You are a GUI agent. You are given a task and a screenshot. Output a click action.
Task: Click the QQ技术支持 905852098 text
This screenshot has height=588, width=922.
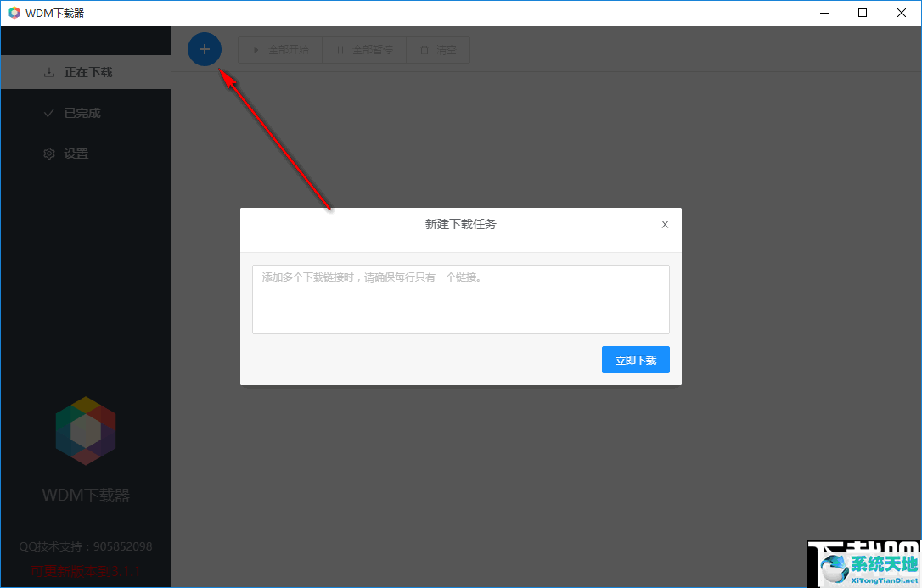[86, 546]
